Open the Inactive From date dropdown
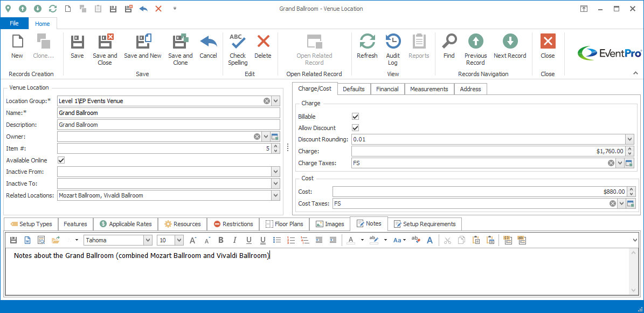 pos(275,172)
